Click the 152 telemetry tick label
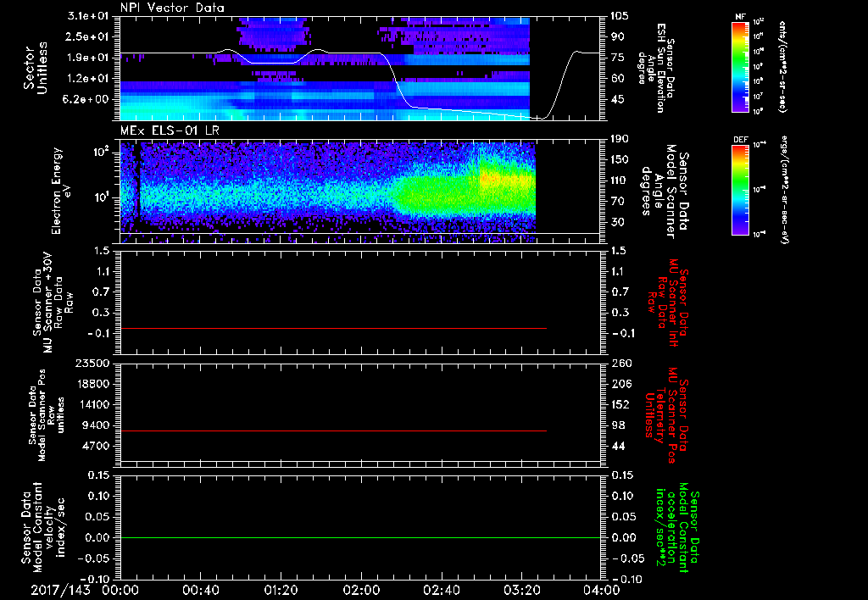This screenshot has height=600, width=868. 620,404
